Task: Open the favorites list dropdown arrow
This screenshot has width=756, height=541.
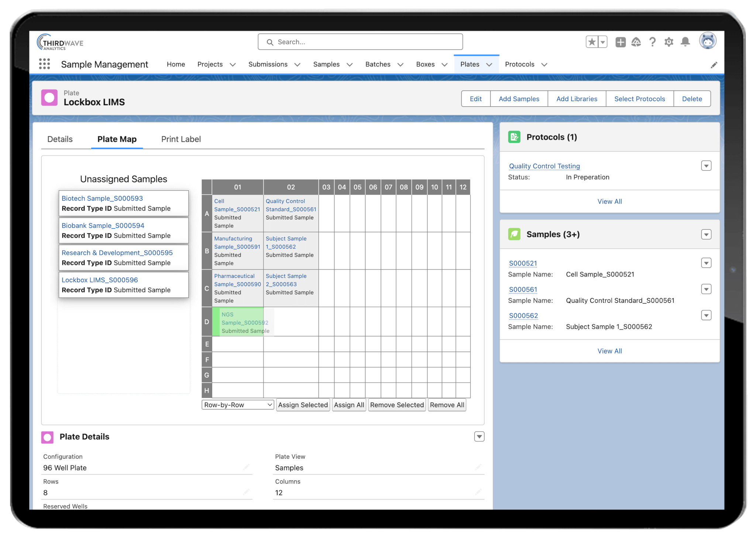Action: (x=603, y=42)
